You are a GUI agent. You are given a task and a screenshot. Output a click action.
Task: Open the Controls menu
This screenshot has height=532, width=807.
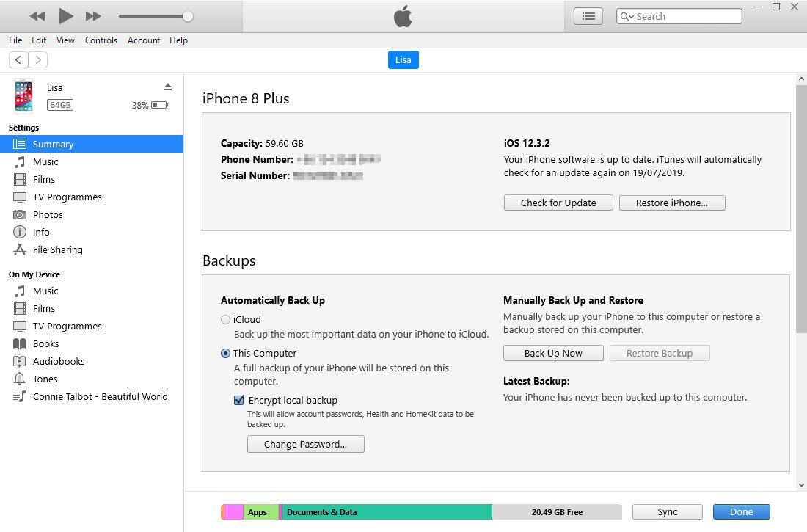click(101, 40)
